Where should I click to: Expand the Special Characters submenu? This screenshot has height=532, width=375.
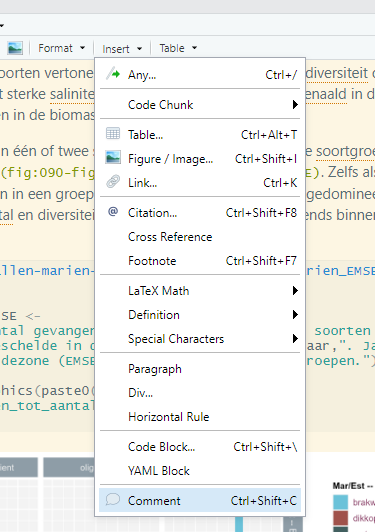coord(200,339)
